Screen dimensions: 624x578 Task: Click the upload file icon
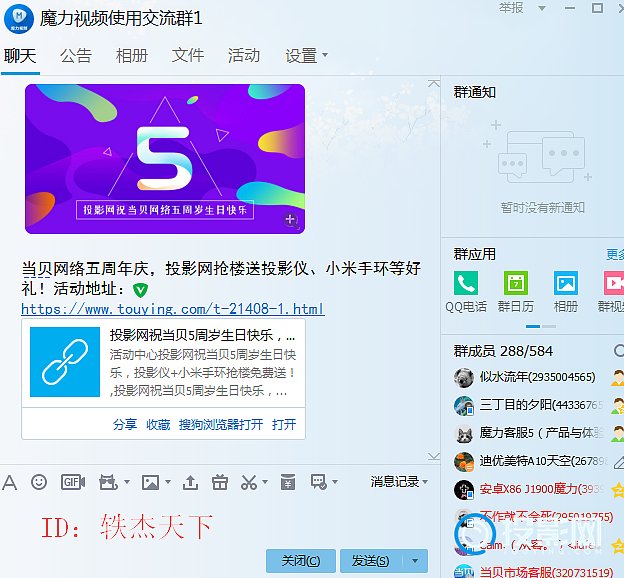pyautogui.click(x=190, y=482)
